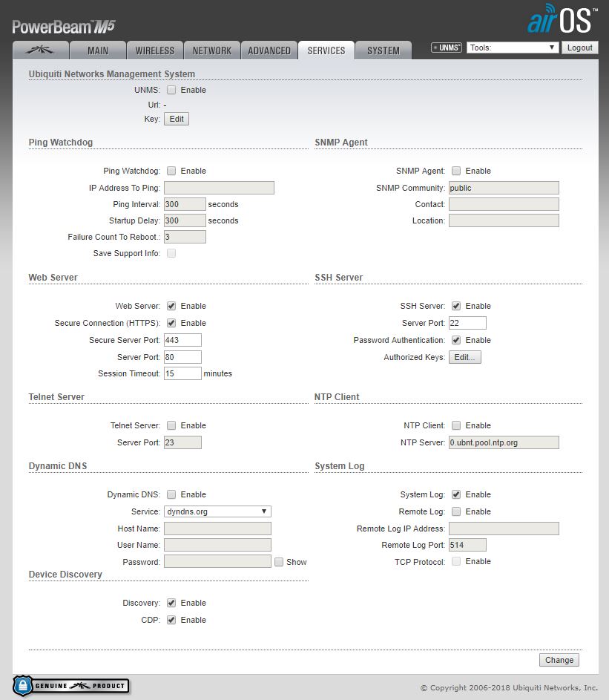Open the Tools dropdown
The width and height of the screenshot is (609, 700).
point(513,48)
